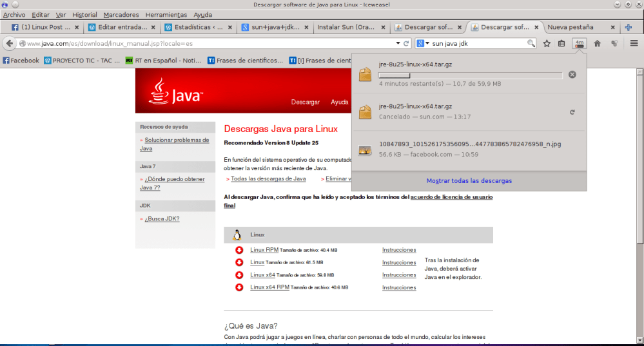This screenshot has width=644, height=346.
Task: Bookmark this page with the star icon
Action: (547, 43)
